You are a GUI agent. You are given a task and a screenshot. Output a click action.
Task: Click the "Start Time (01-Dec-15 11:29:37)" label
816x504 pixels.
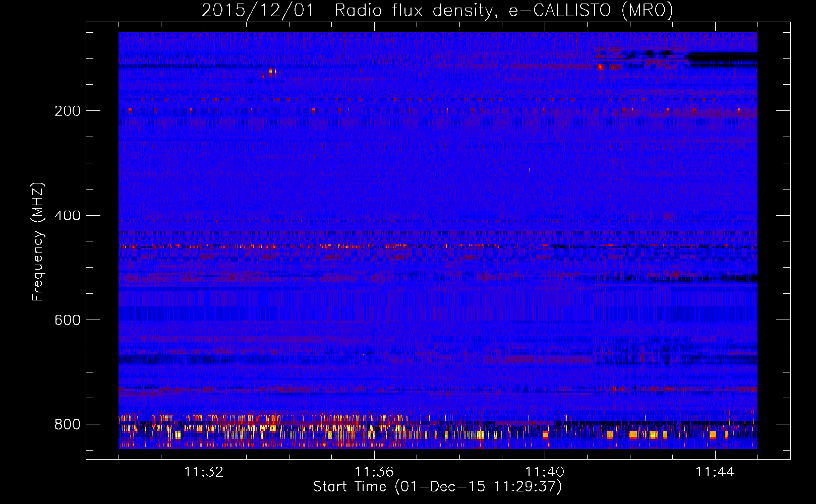437,487
